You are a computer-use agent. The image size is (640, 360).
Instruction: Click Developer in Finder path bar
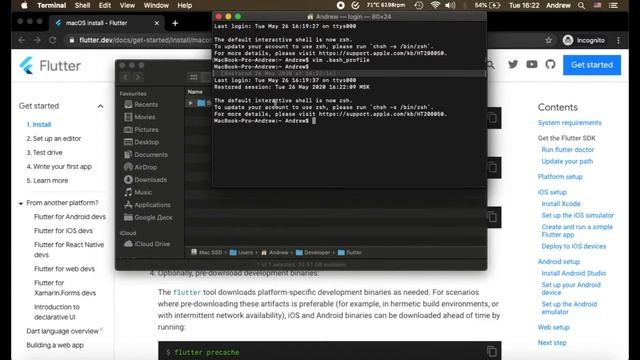[313, 253]
